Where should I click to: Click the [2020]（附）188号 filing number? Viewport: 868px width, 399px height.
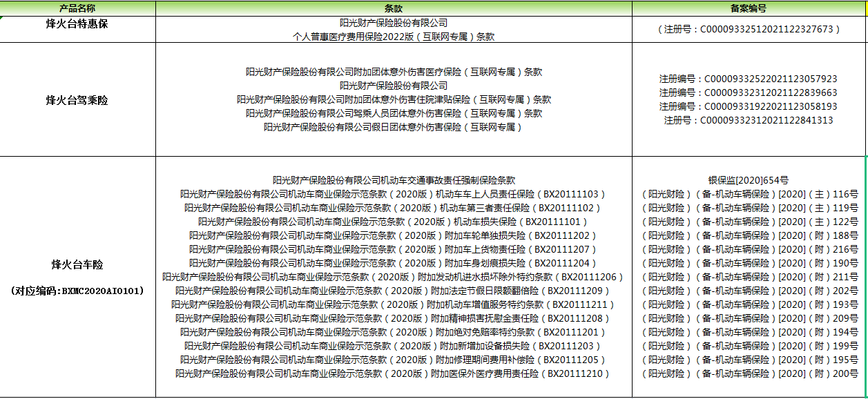[749, 235]
